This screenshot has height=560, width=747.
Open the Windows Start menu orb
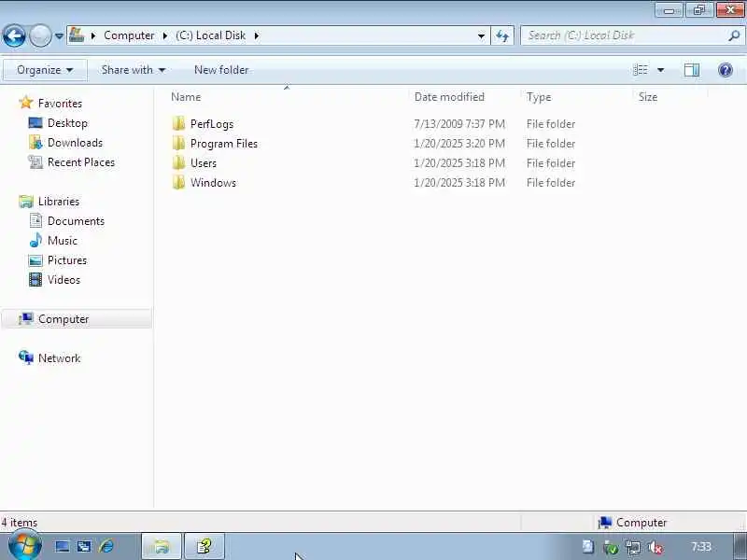[25, 546]
